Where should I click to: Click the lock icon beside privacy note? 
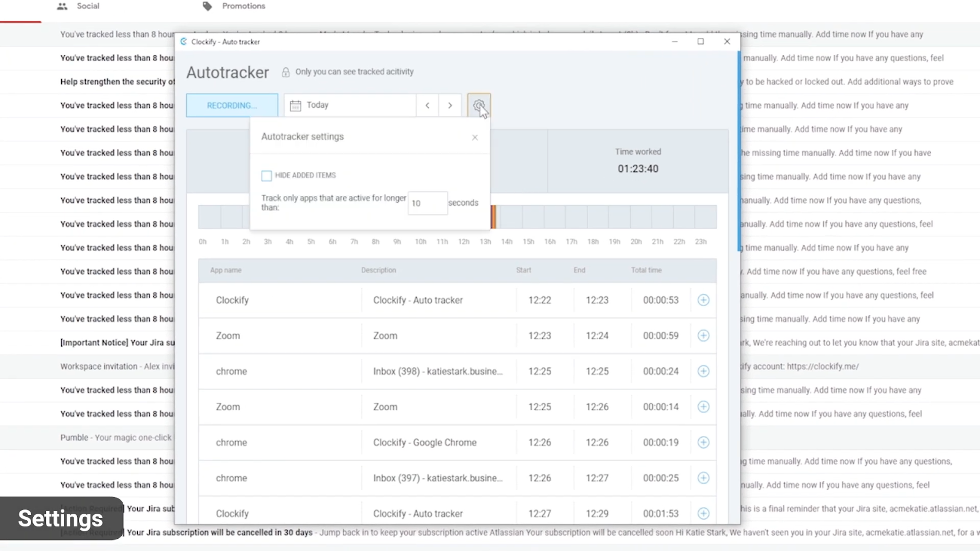pyautogui.click(x=285, y=72)
